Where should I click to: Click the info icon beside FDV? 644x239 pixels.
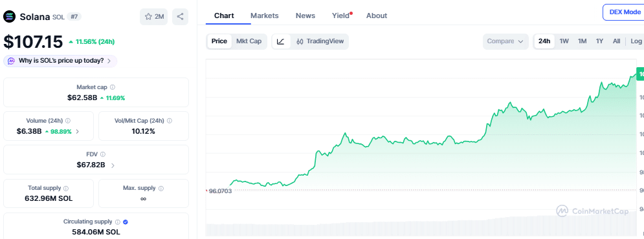point(103,154)
